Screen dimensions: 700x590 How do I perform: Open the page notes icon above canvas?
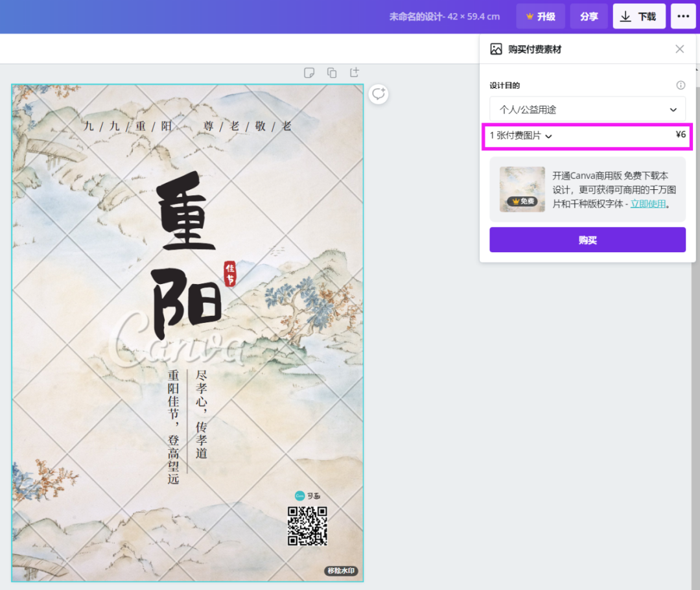[x=310, y=73]
